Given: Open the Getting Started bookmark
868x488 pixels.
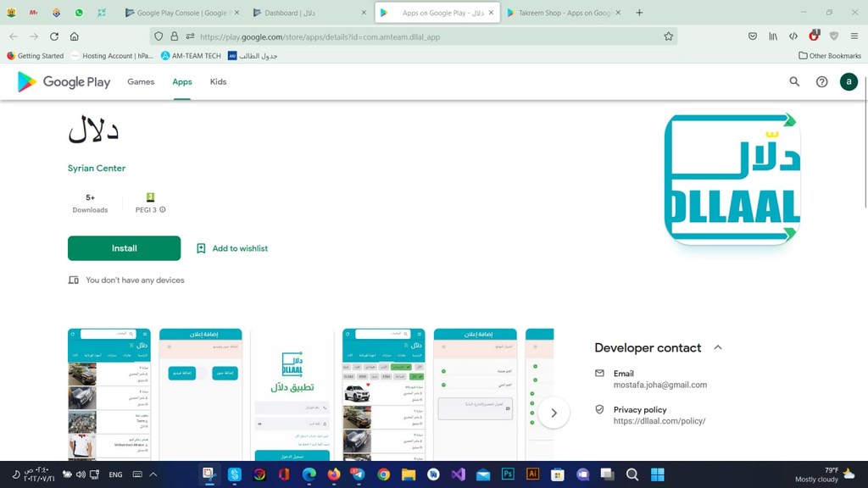Looking at the screenshot, I should tap(36, 56).
